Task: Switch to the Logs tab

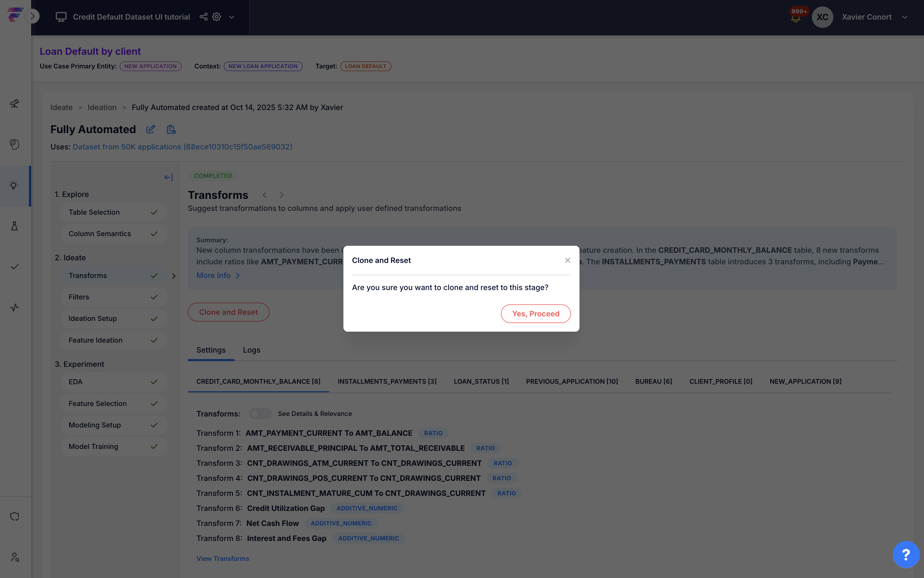Action: click(x=251, y=350)
